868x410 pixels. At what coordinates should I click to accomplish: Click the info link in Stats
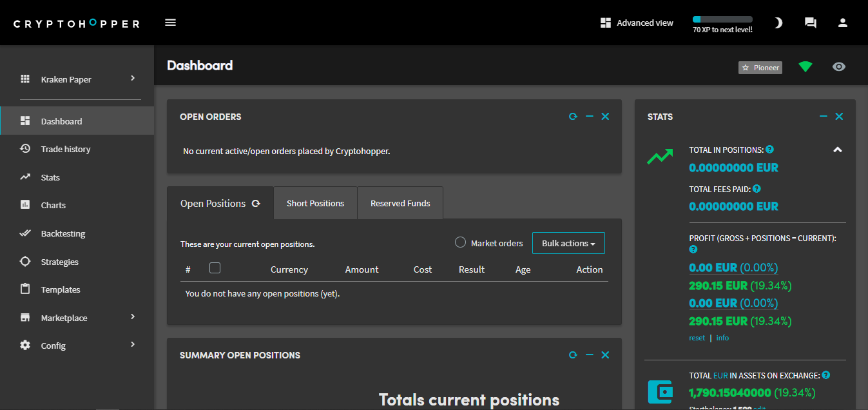722,338
